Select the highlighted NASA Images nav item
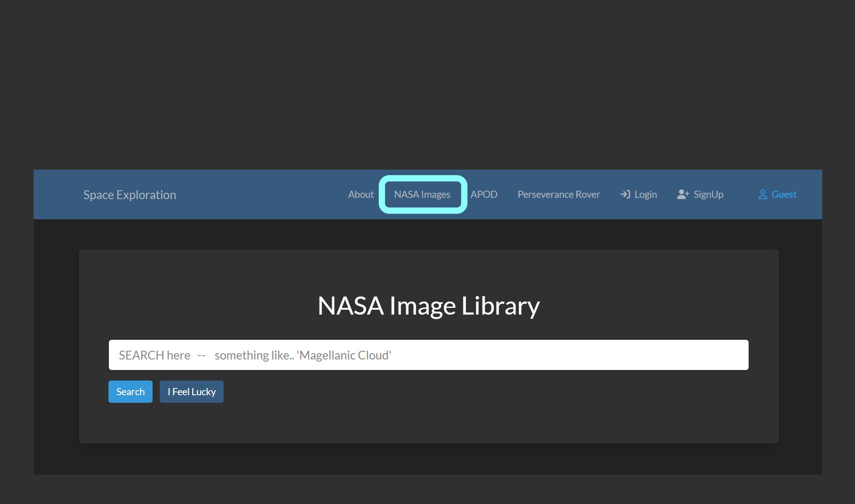Viewport: 855px width, 504px height. point(422,194)
